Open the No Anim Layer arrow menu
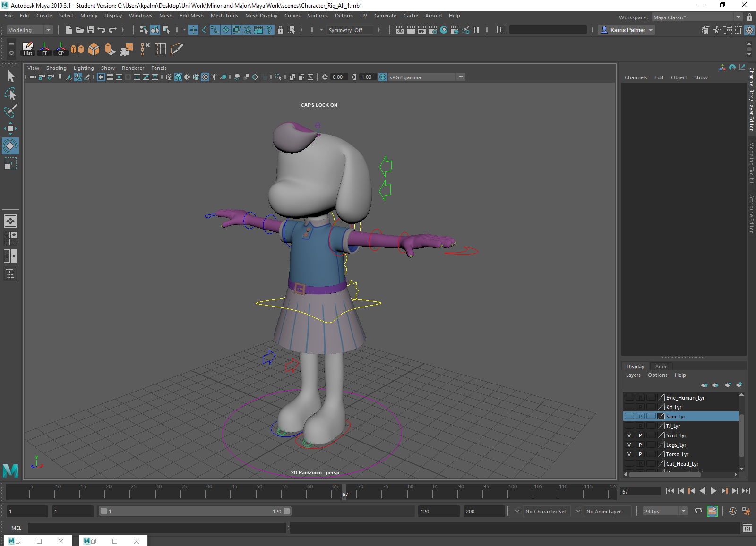Screen dimensions: 756x546 [578, 511]
